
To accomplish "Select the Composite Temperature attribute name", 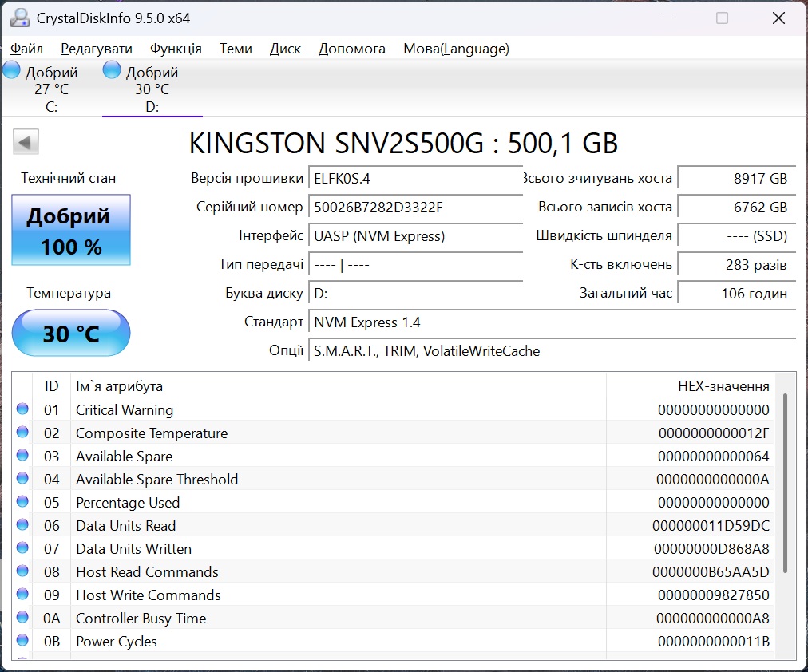I will [152, 433].
